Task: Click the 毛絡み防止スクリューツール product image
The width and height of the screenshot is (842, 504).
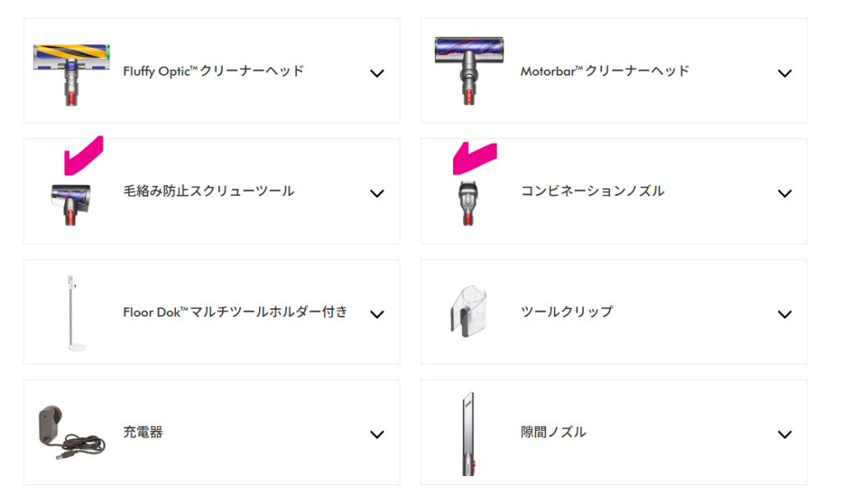Action: (71, 202)
